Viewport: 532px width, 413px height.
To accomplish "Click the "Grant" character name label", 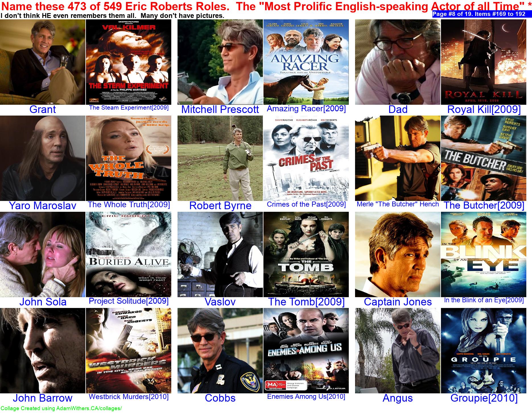I will pyautogui.click(x=43, y=110).
